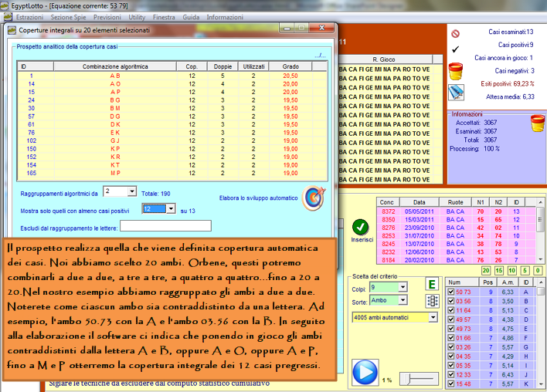The width and height of the screenshot is (547, 392).
Task: Open the Informazioni menu
Action: click(225, 17)
